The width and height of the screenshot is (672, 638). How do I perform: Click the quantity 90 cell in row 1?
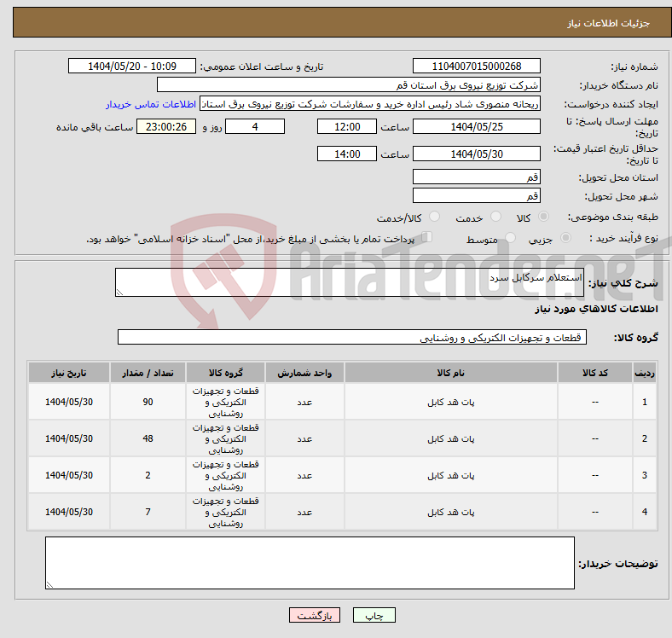click(148, 402)
